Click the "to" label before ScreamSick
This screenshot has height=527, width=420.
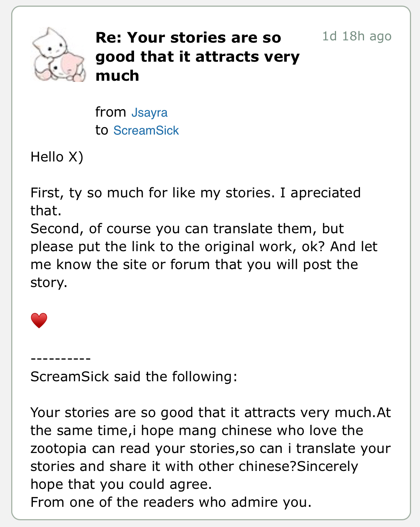[102, 130]
